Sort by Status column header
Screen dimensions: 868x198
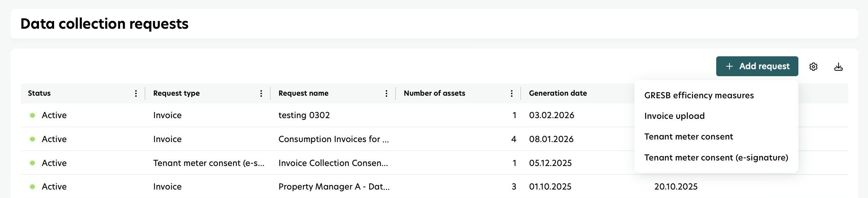[39, 93]
